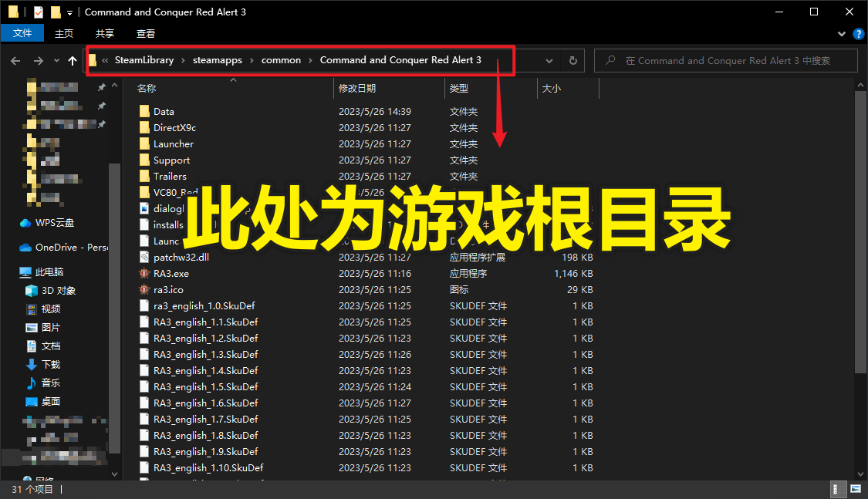Select RA3_english_1.5.SkuDef file

[206, 386]
